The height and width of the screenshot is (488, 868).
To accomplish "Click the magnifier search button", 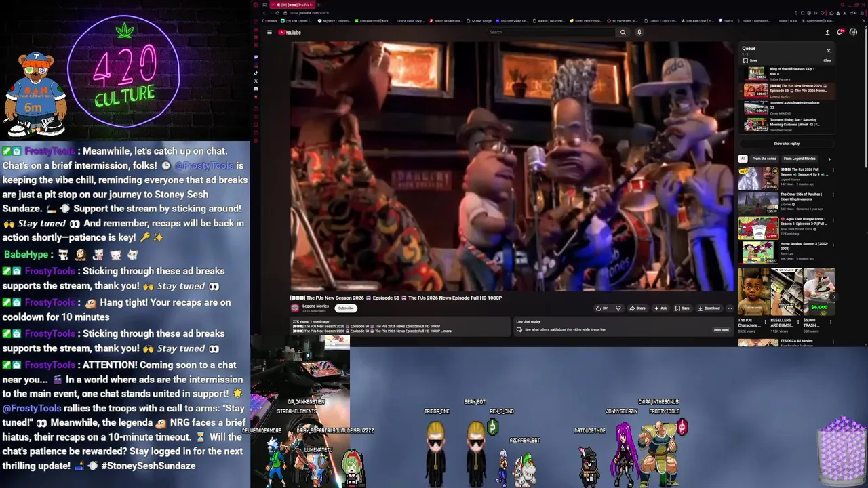I will pyautogui.click(x=623, y=32).
